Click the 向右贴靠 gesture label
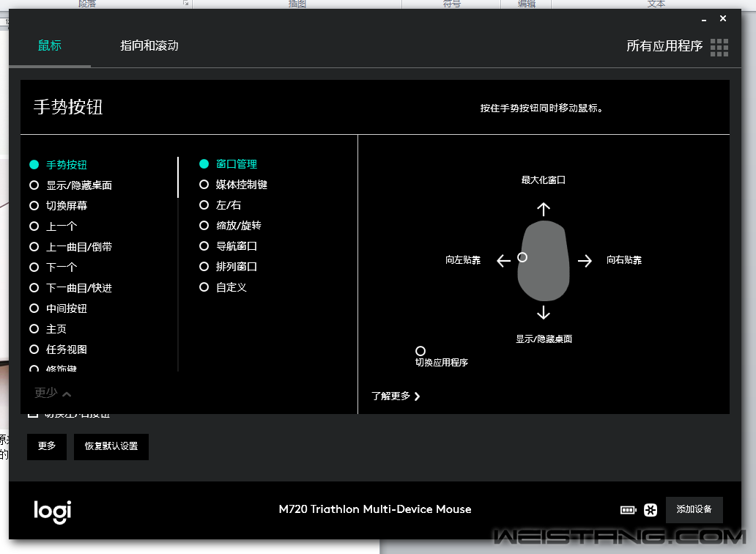 pos(624,260)
